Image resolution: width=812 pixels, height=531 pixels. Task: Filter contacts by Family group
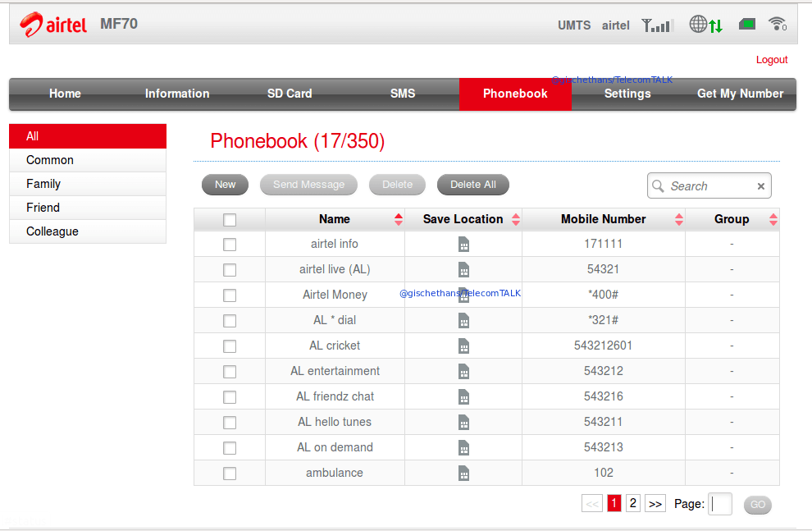[88, 184]
